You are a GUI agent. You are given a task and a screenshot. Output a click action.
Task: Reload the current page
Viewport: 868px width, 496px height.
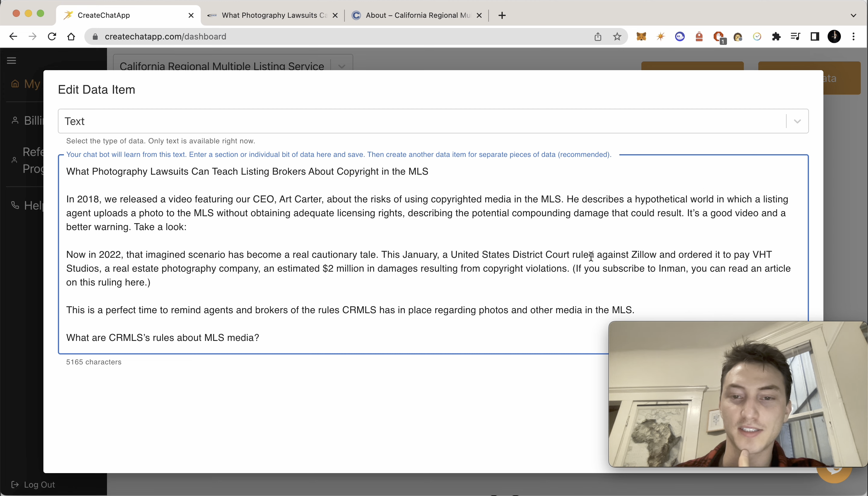[52, 36]
